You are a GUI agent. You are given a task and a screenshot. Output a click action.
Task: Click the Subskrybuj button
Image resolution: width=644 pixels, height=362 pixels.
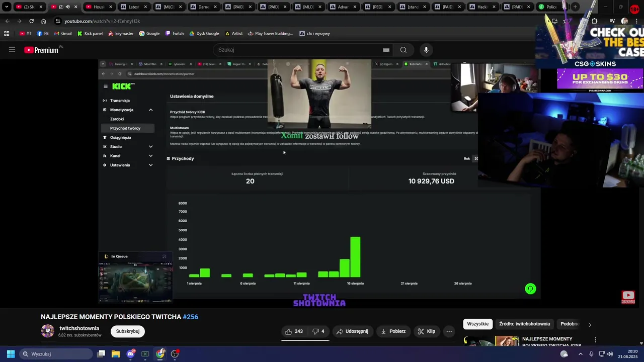[128, 331]
